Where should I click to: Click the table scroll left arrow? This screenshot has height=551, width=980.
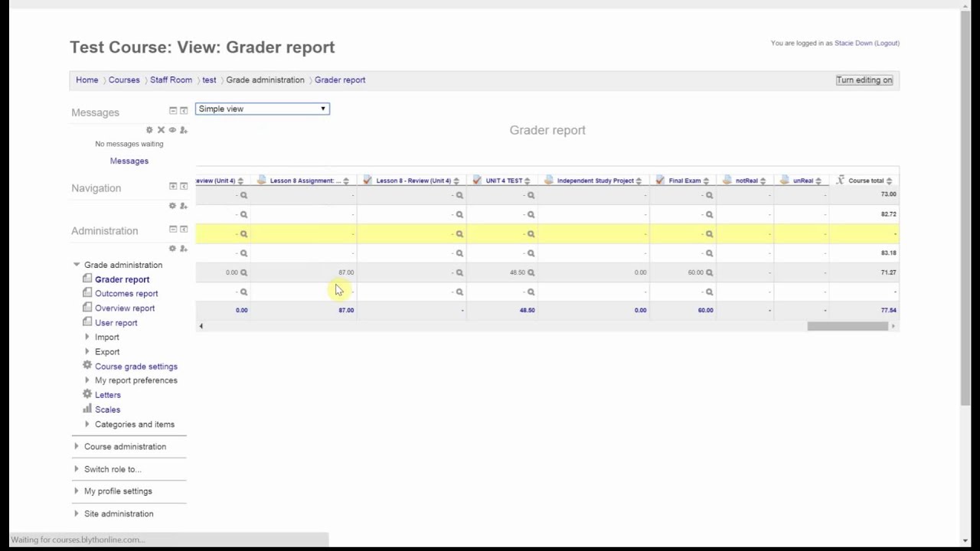point(201,327)
